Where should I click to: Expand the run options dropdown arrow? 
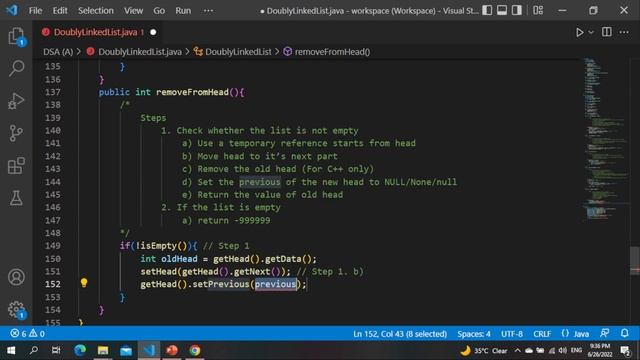(591, 32)
